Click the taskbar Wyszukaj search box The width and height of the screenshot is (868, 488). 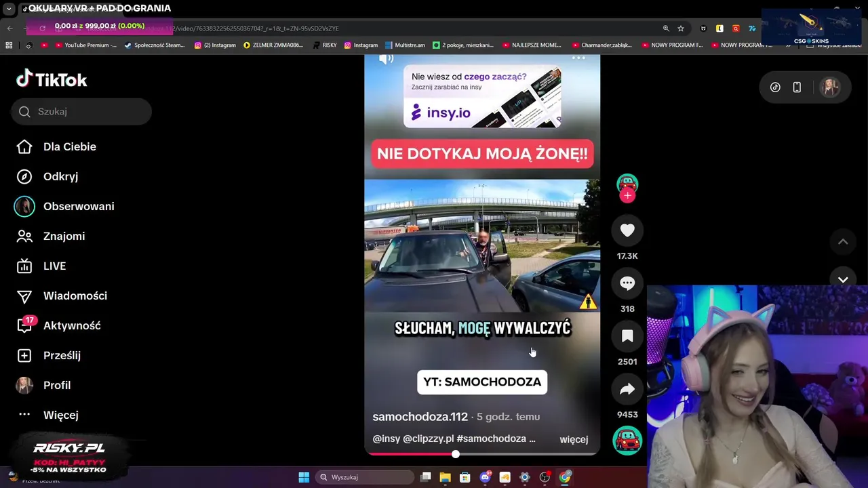coord(365,477)
